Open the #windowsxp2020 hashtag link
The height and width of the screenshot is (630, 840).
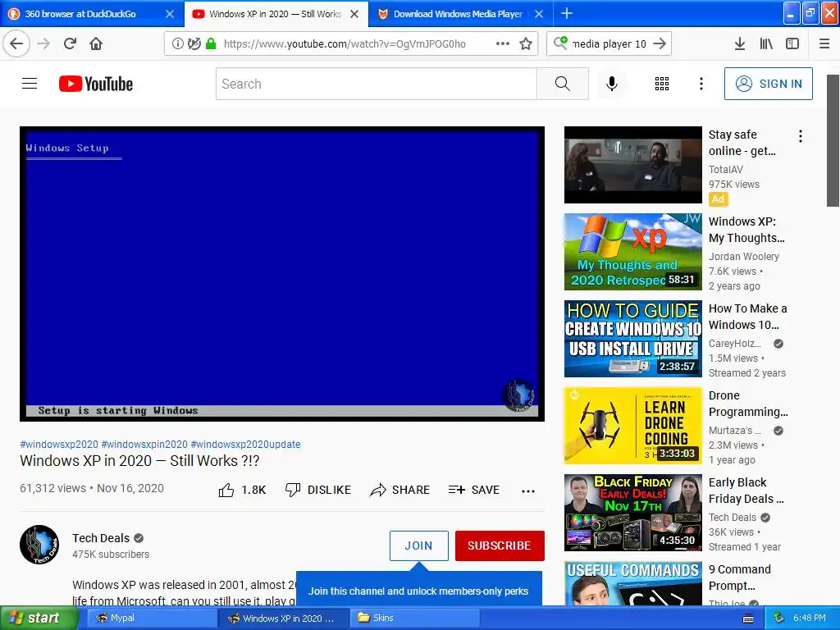(x=59, y=444)
